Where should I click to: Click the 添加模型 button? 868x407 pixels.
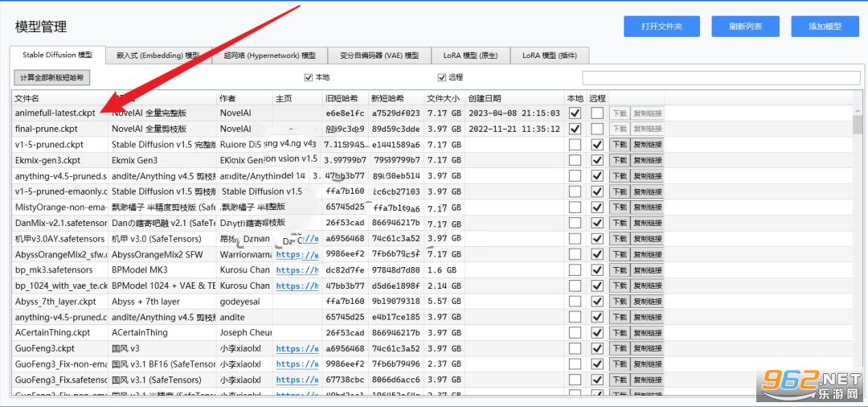tap(825, 26)
